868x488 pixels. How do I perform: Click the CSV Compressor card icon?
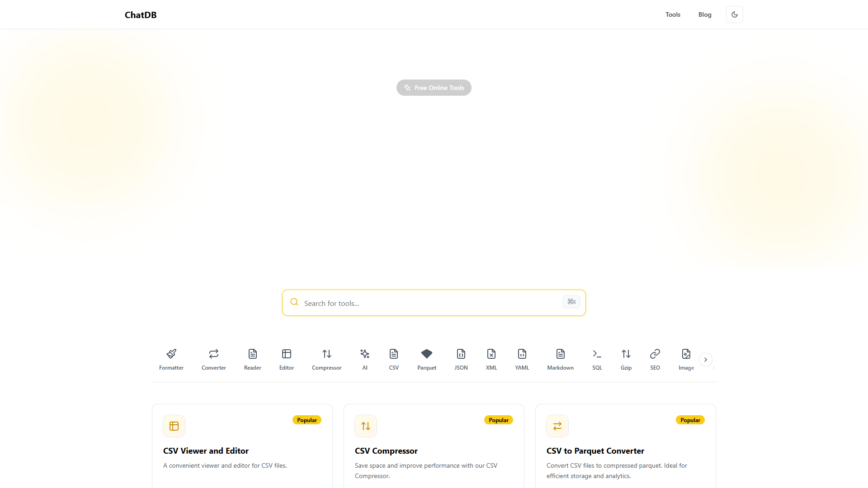tap(366, 426)
